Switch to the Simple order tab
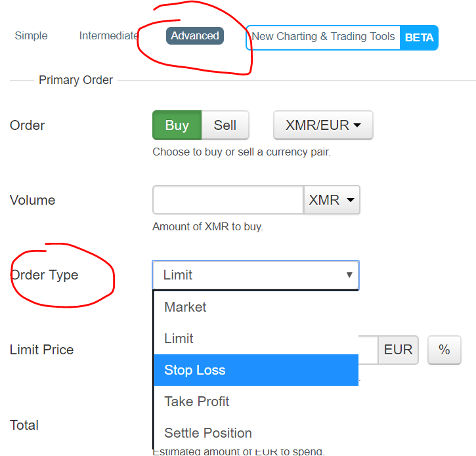The width and height of the screenshot is (476, 456). [x=31, y=36]
